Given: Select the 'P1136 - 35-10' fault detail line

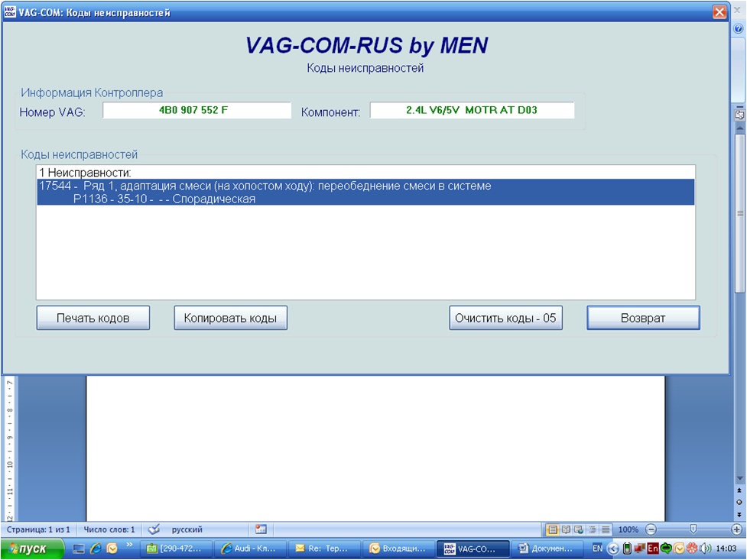Looking at the screenshot, I should pyautogui.click(x=365, y=199).
